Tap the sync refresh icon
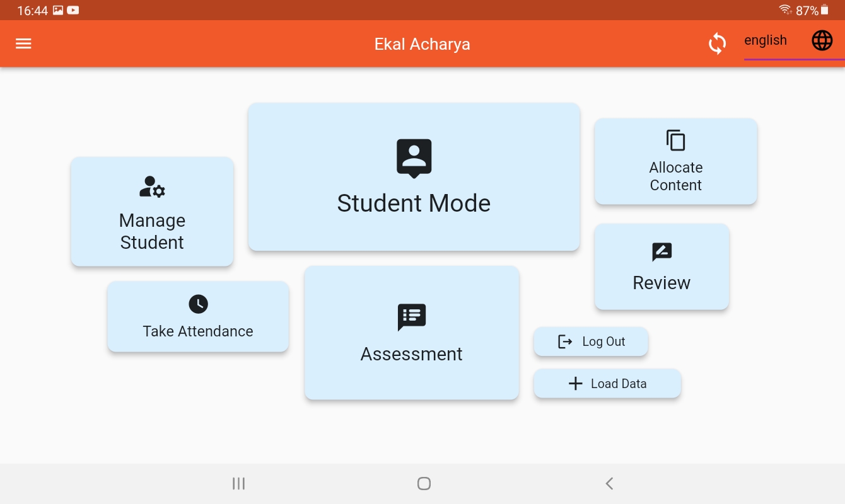 pyautogui.click(x=717, y=43)
